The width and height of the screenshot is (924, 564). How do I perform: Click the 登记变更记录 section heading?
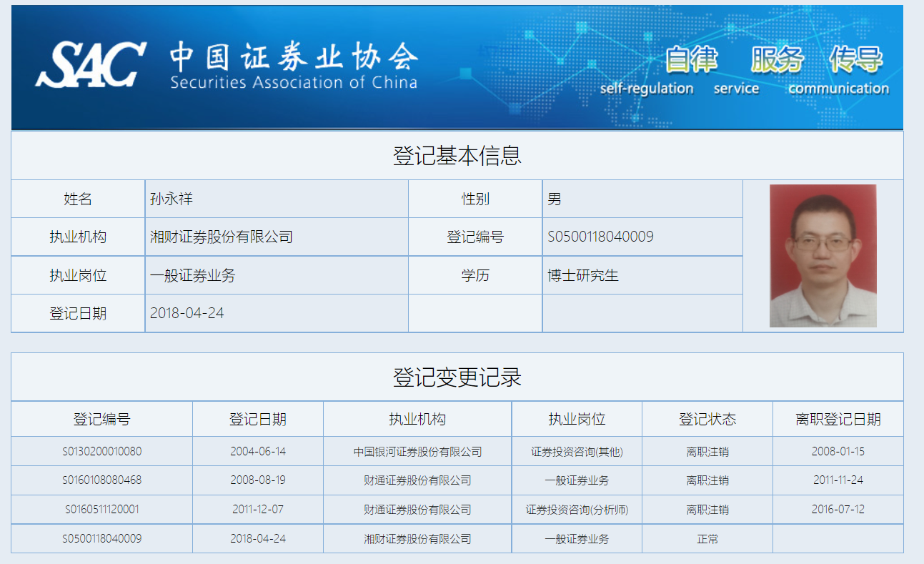(x=457, y=377)
